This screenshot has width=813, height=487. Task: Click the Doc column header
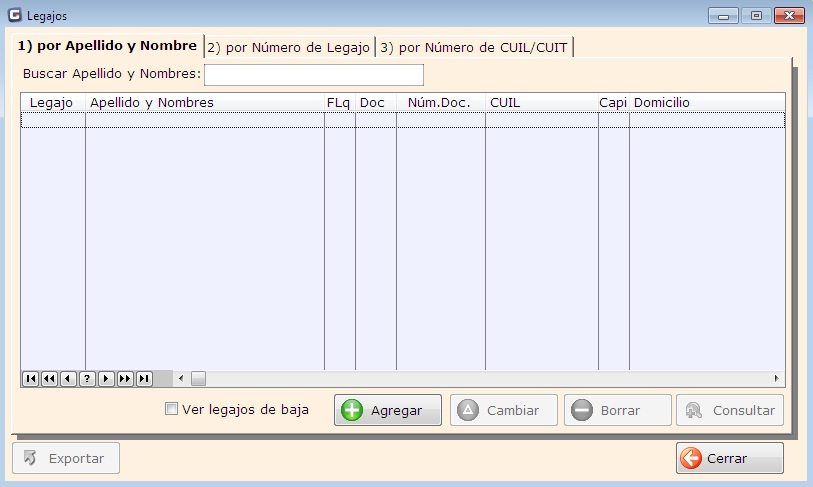[x=376, y=103]
